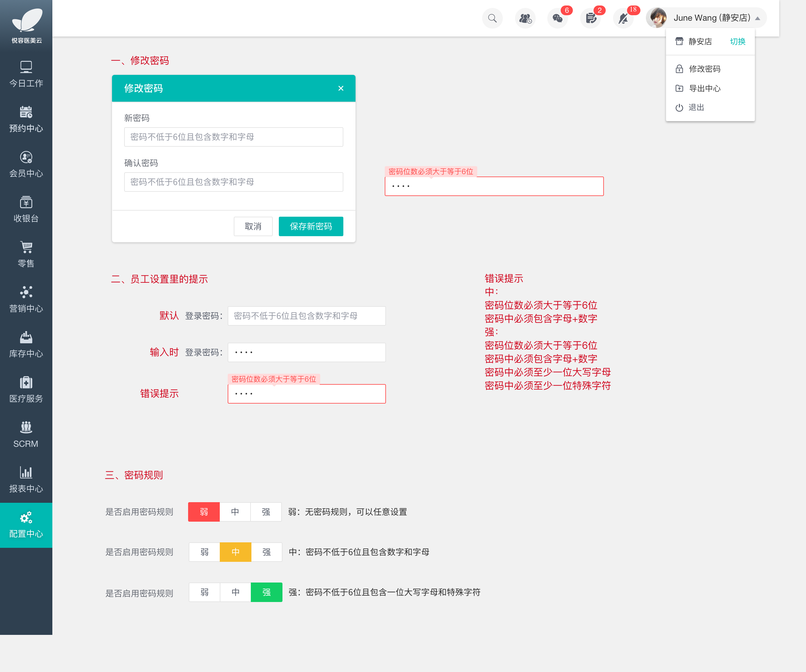Select 零售 in the sidebar
806x672 pixels.
point(26,254)
